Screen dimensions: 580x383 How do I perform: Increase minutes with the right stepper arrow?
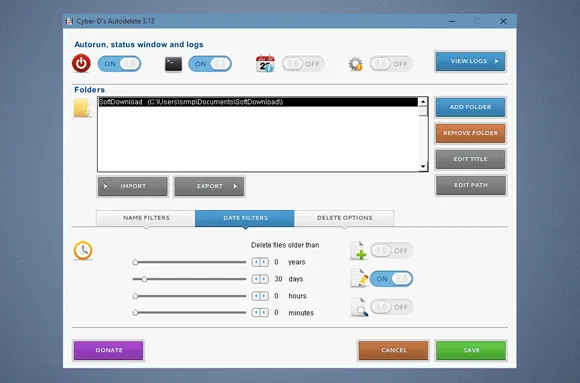pyautogui.click(x=264, y=313)
